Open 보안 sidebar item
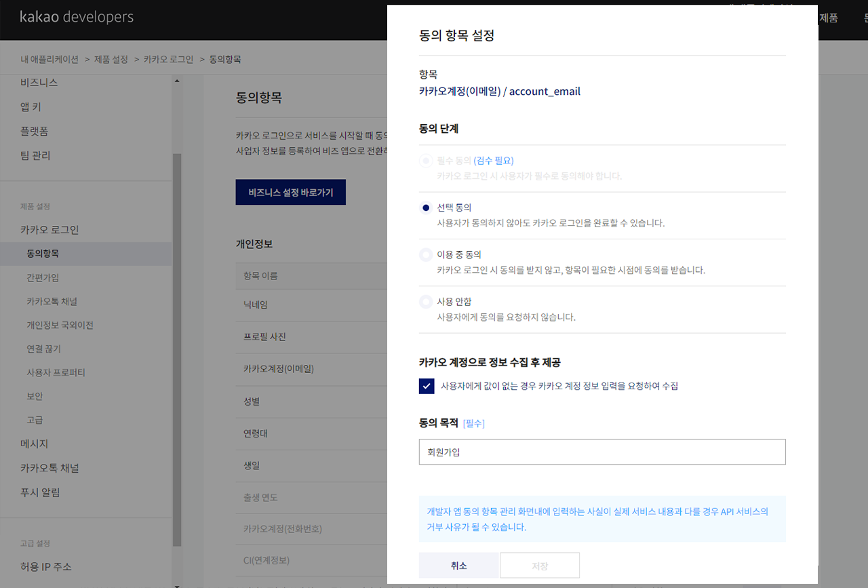Image resolution: width=868 pixels, height=588 pixels. (35, 396)
